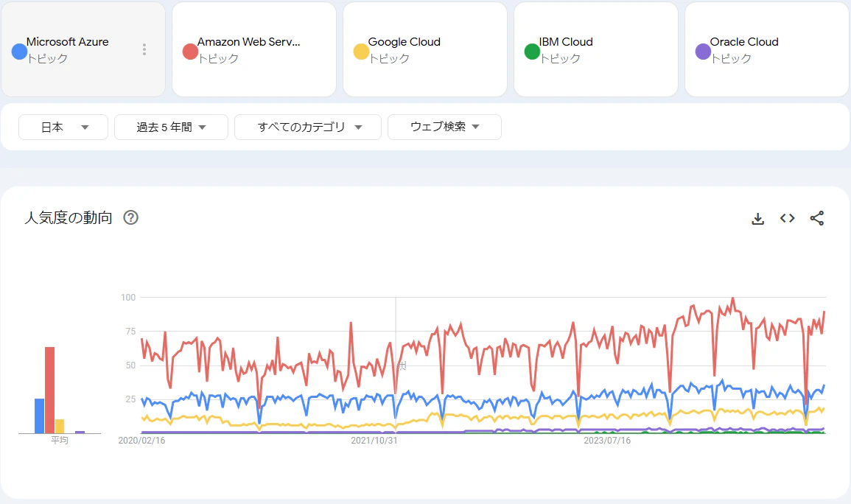Screen dimensions: 851x504
Task: Click the blue Azure average bar
Action: (40, 416)
